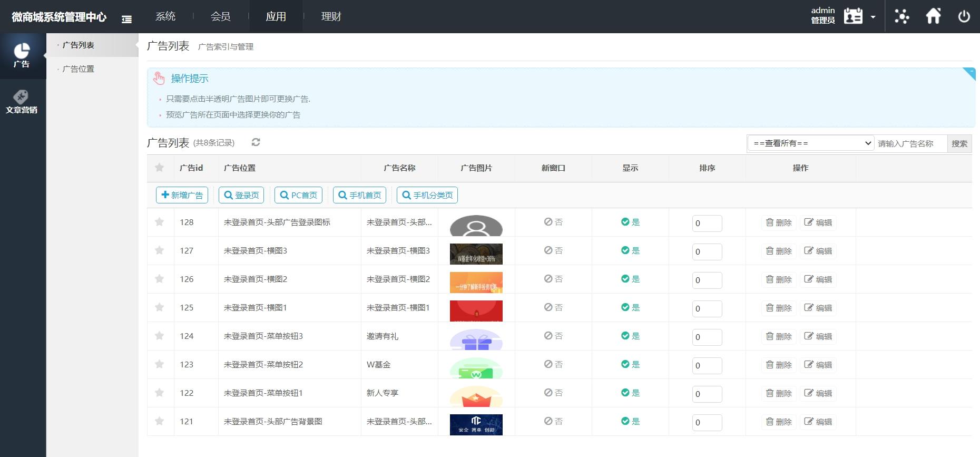Click the 搜索 button
This screenshot has height=457, width=980.
[959, 143]
